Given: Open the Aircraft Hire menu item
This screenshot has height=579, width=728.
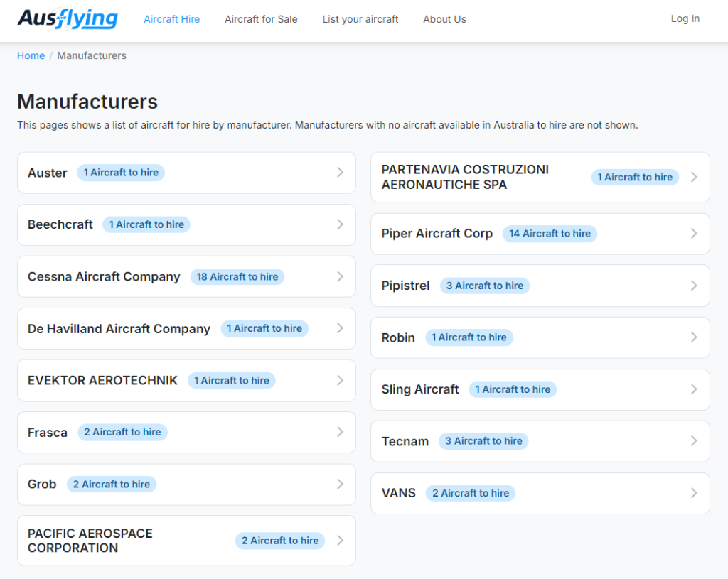Looking at the screenshot, I should (172, 19).
